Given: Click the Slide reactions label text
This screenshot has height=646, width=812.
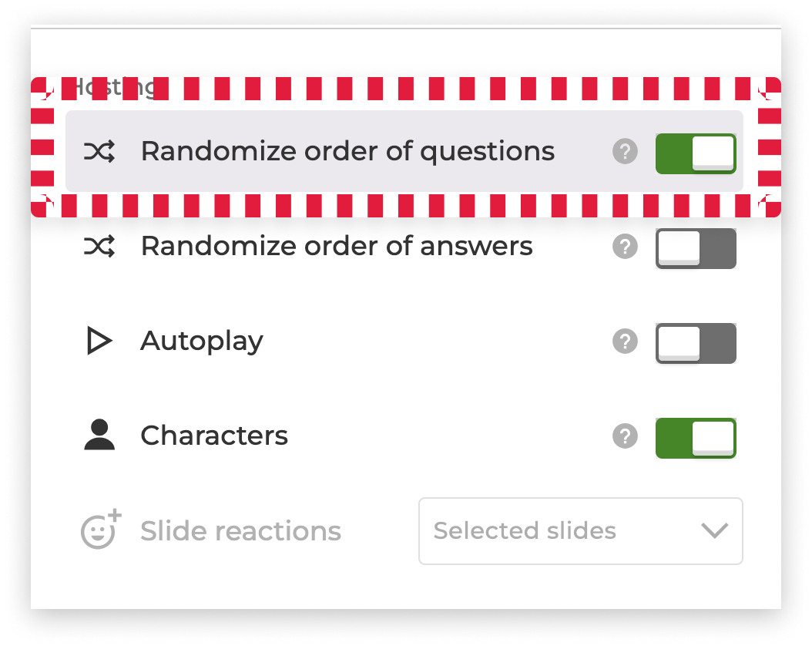Looking at the screenshot, I should tap(240, 531).
